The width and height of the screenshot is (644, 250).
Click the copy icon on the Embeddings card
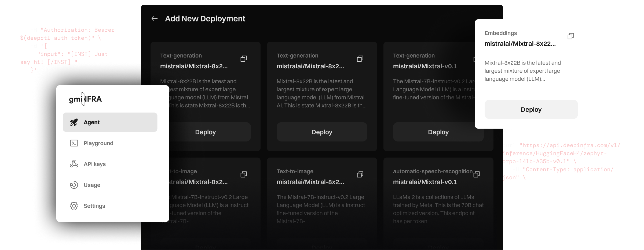coord(571,36)
